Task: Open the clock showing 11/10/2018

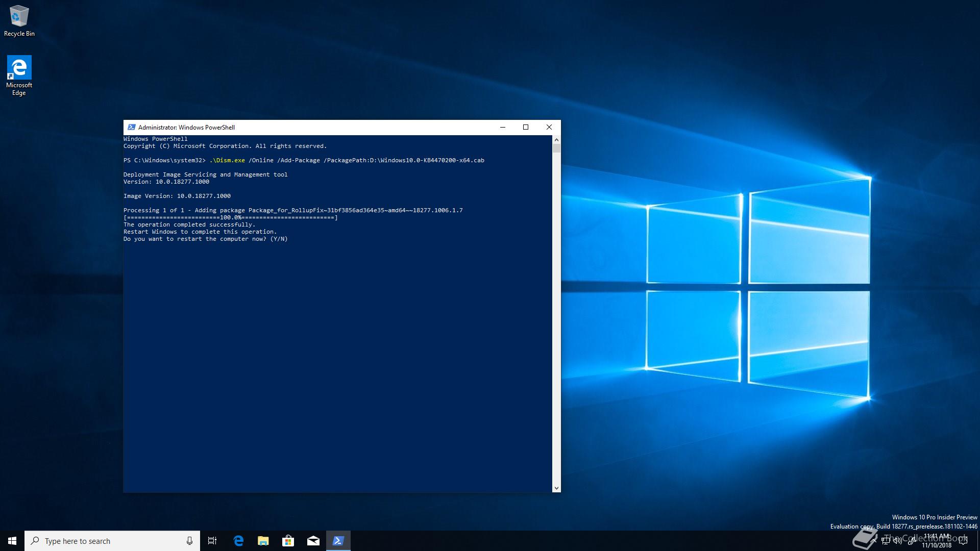Action: point(937,541)
